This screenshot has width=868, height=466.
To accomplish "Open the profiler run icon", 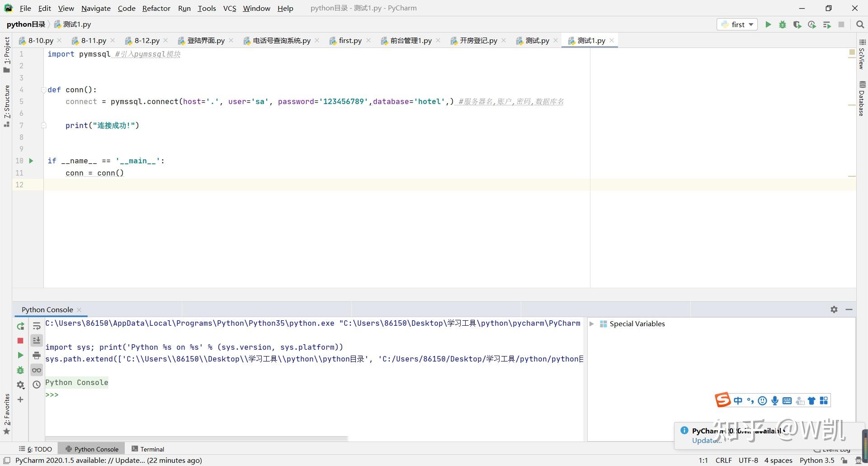I will [x=812, y=24].
